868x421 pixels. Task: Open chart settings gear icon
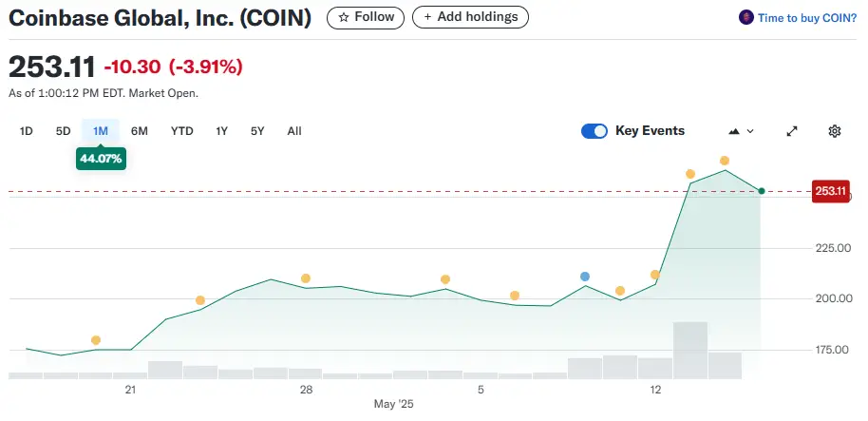click(834, 131)
